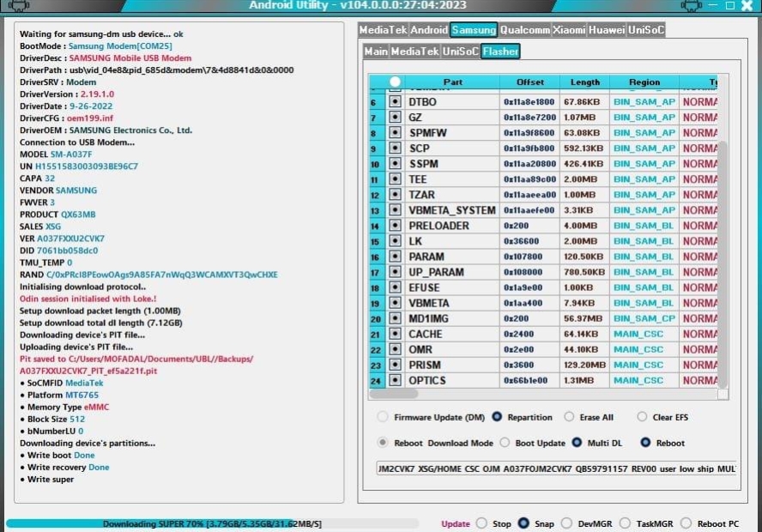Open the Huawei tab
The height and width of the screenshot is (532, 762).
[607, 30]
